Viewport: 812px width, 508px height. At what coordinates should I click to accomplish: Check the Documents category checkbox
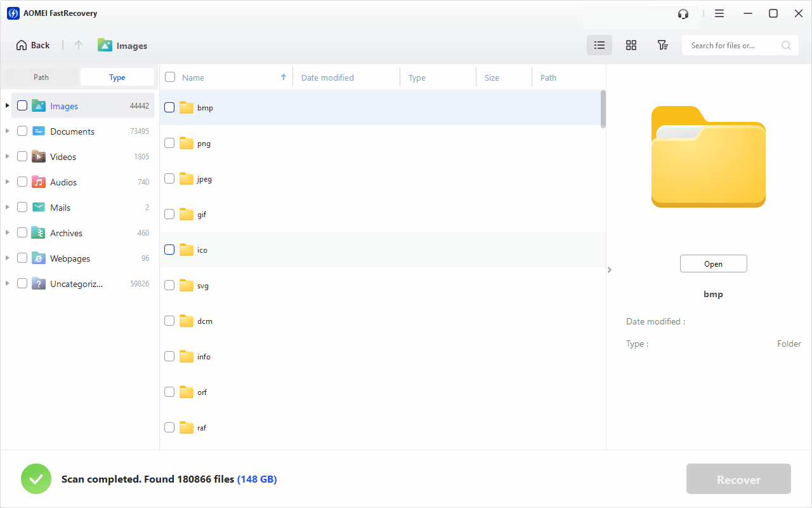22,131
